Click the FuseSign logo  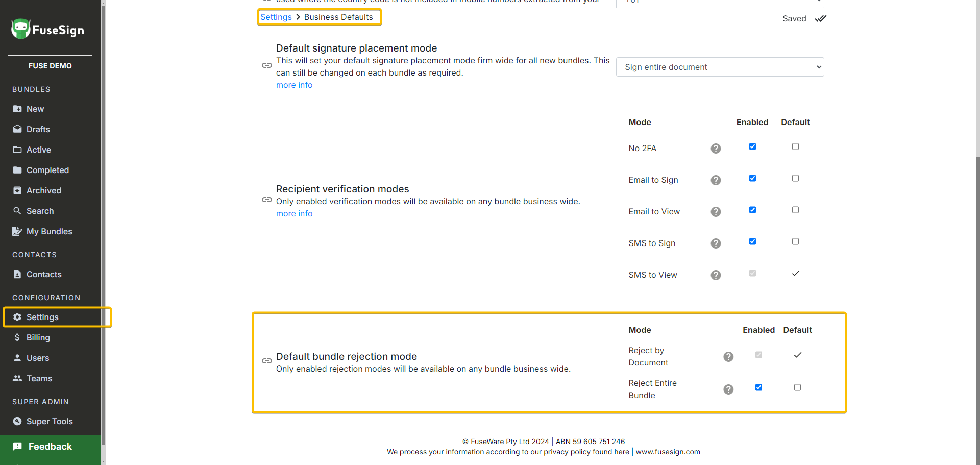click(48, 30)
